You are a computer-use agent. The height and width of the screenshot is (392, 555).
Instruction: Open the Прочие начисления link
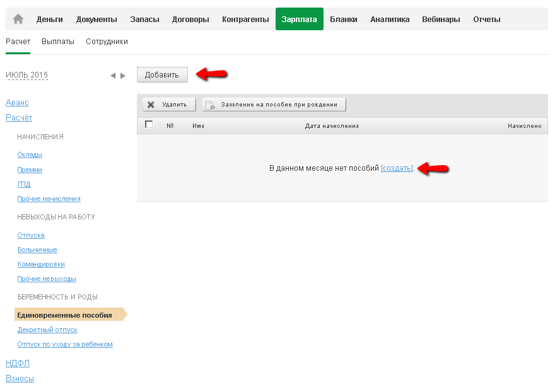49,199
